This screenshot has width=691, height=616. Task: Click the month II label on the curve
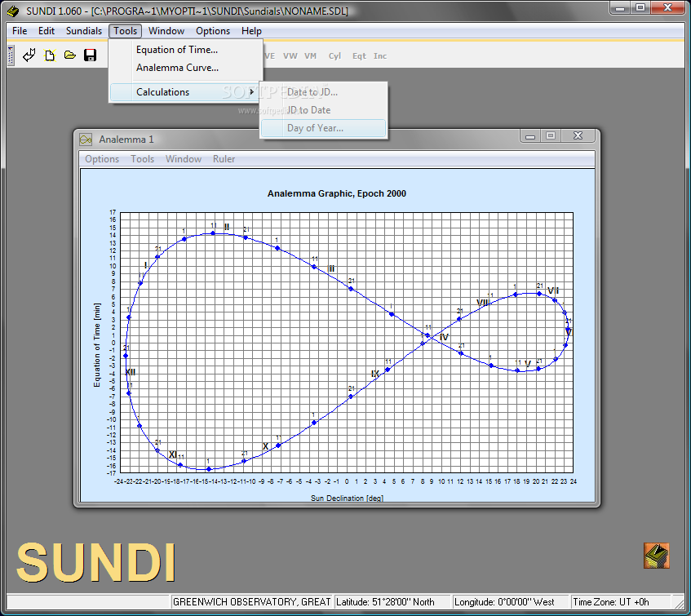[227, 227]
